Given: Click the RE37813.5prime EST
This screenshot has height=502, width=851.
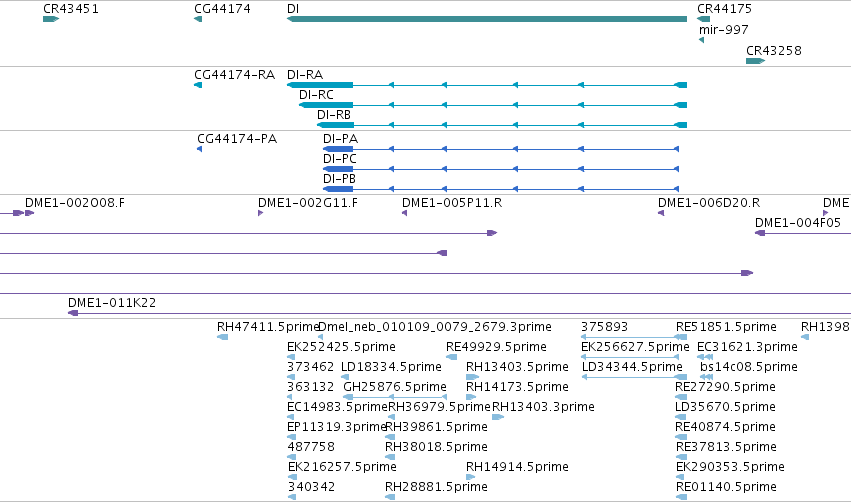Looking at the screenshot, I should [681, 457].
